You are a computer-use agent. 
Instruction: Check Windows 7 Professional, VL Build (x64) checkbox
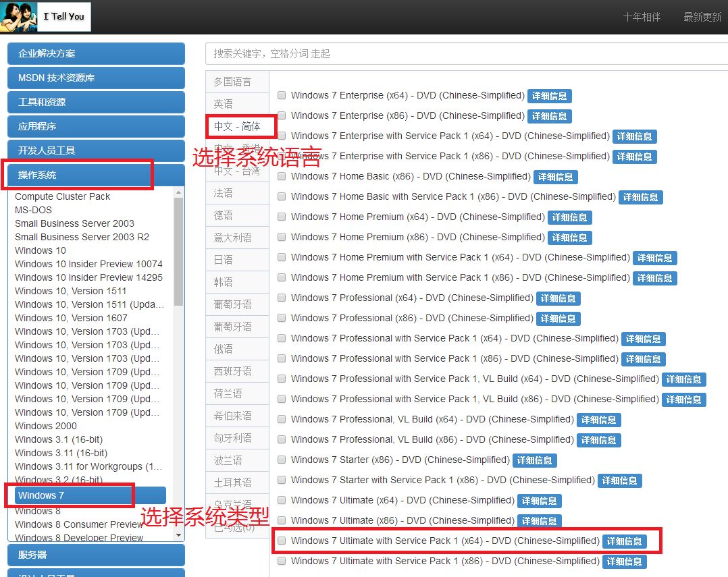[x=282, y=419]
